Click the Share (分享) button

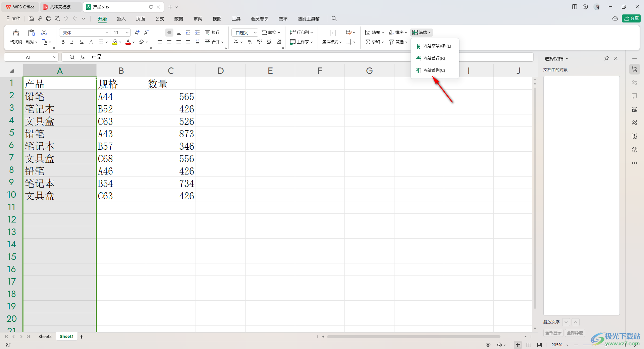[631, 18]
